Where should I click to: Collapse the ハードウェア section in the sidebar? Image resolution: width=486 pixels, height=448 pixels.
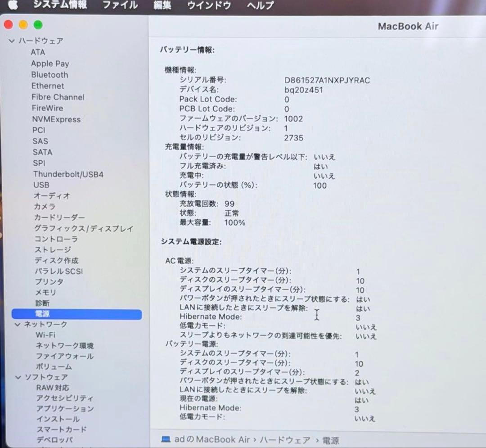click(11, 41)
